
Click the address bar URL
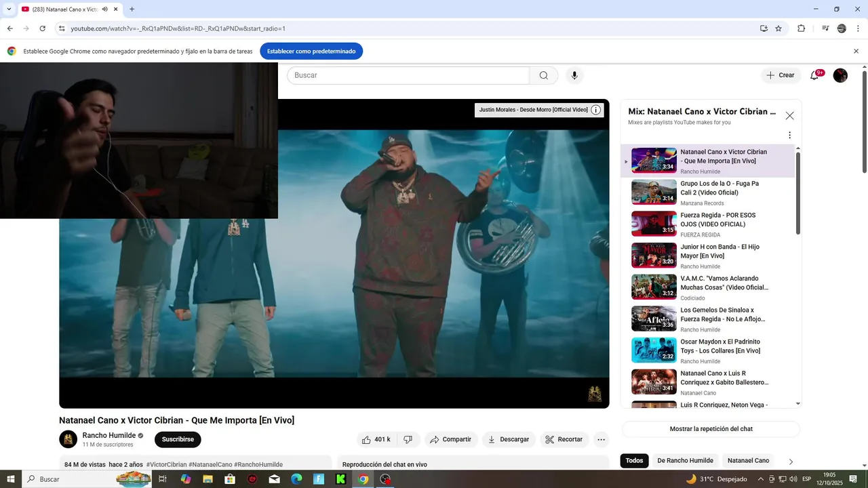coord(178,28)
